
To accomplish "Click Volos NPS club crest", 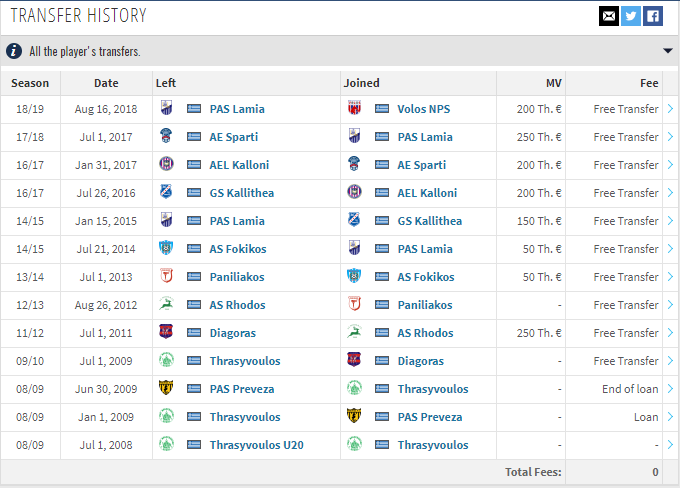I will (x=354, y=108).
